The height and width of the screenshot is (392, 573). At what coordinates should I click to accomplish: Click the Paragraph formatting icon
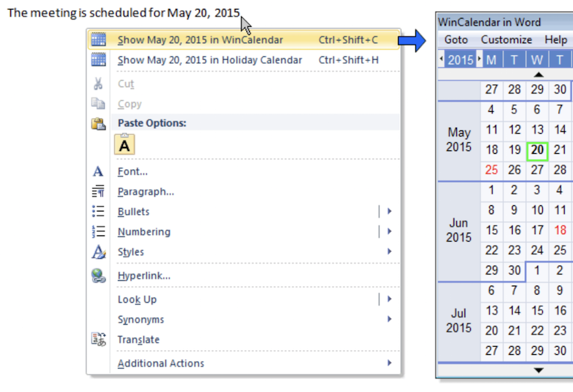[x=98, y=192]
